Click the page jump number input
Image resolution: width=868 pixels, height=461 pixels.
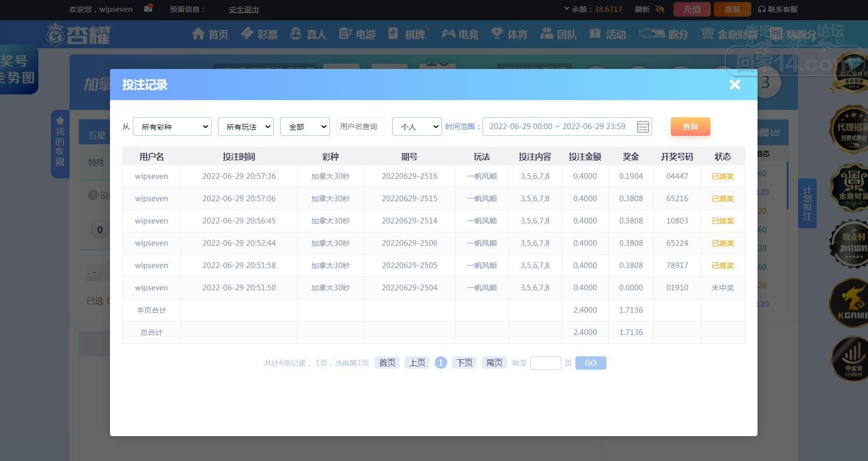pyautogui.click(x=546, y=363)
